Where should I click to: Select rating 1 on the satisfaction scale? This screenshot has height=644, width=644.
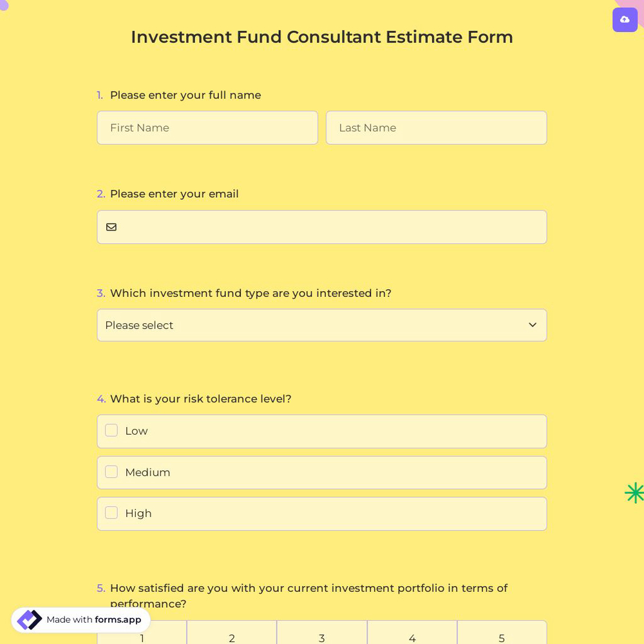[x=142, y=638]
